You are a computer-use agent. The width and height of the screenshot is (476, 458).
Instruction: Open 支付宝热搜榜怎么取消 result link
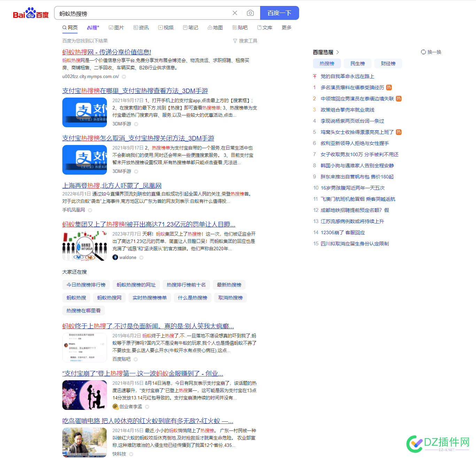(138, 138)
